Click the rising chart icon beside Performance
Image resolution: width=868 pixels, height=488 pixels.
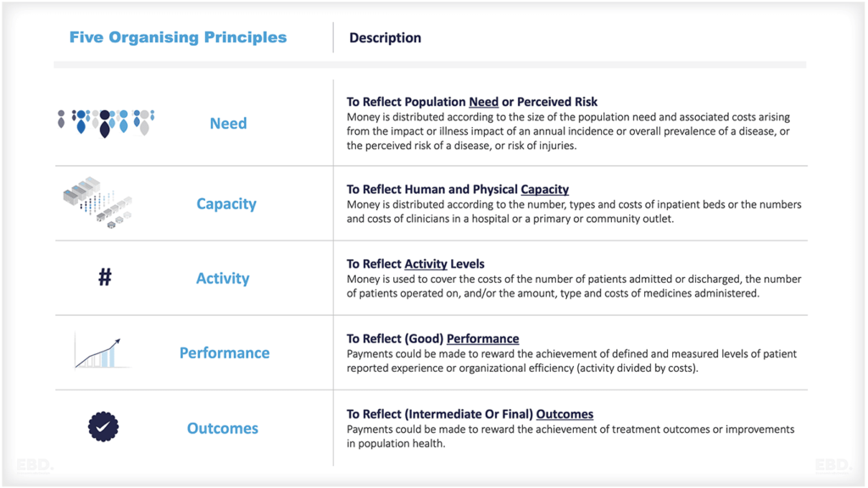(x=101, y=352)
